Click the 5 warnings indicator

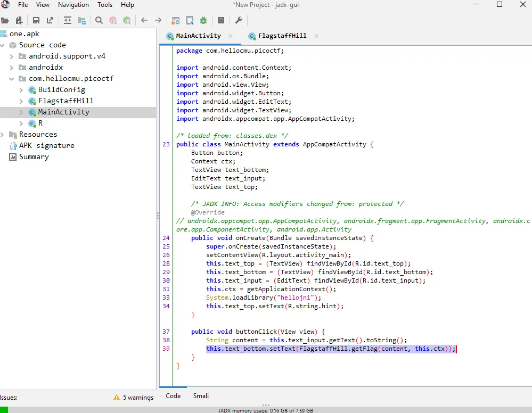(x=133, y=398)
